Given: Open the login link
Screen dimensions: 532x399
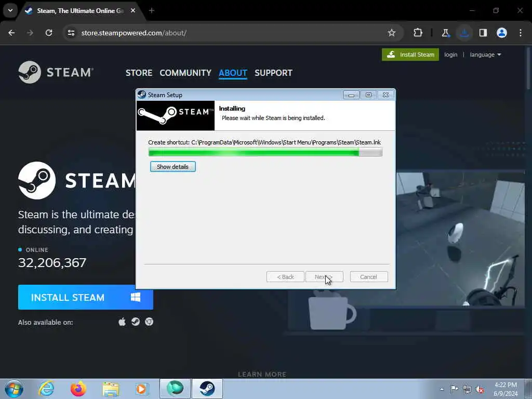Looking at the screenshot, I should point(450,55).
